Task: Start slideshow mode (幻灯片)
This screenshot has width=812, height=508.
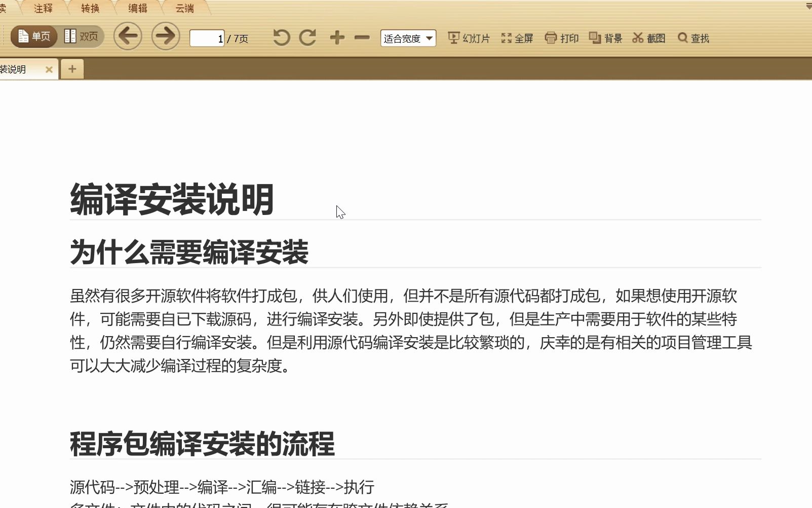Action: pyautogui.click(x=469, y=38)
